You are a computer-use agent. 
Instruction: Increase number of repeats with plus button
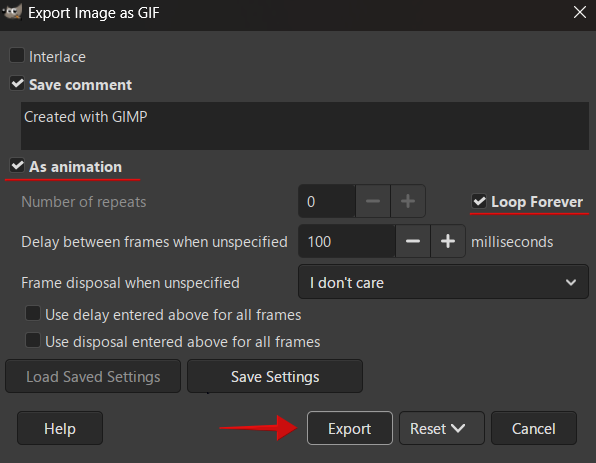pyautogui.click(x=408, y=201)
